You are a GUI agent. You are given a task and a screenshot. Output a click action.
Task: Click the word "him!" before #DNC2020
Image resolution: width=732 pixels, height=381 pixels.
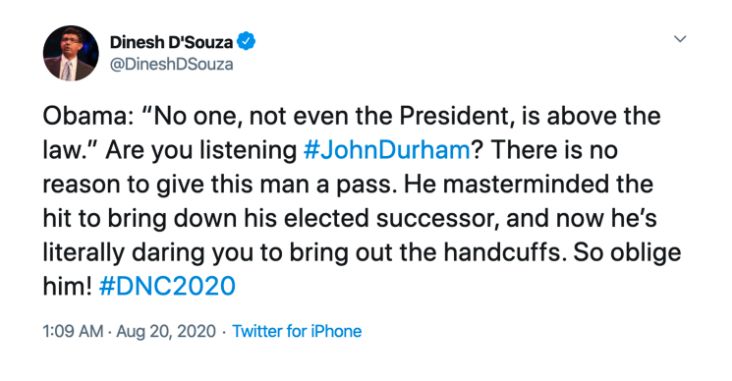(x=67, y=286)
